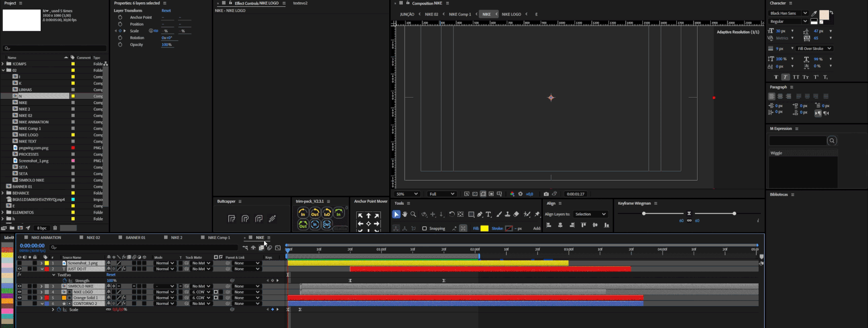Go to NIKE LOGO in comp breadcrumb
Screen dimensions: 868x328
pyautogui.click(x=511, y=14)
